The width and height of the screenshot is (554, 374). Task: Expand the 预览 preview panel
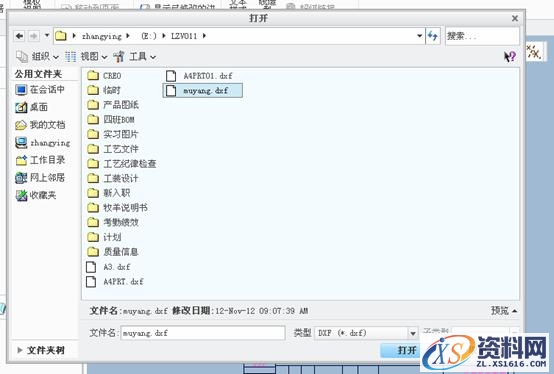[504, 311]
